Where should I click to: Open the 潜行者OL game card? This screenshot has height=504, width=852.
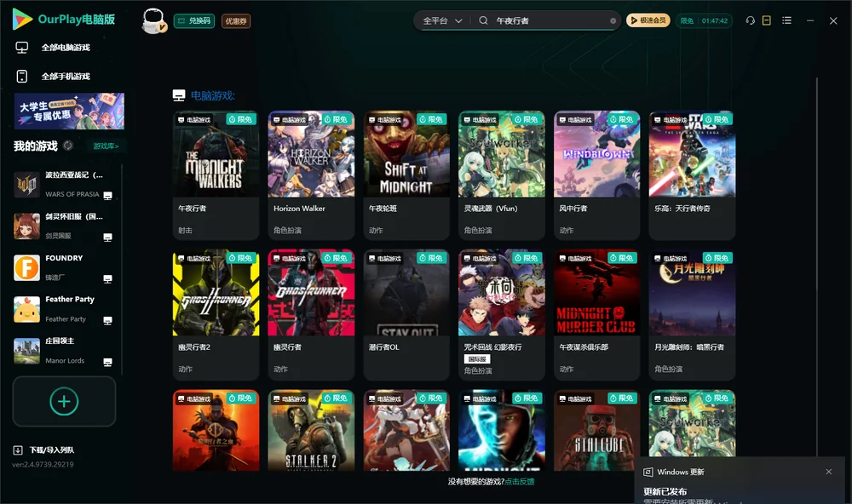tap(406, 314)
